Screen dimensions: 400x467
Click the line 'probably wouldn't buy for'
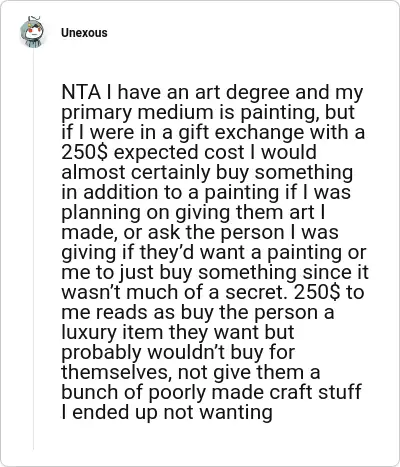tap(178, 353)
